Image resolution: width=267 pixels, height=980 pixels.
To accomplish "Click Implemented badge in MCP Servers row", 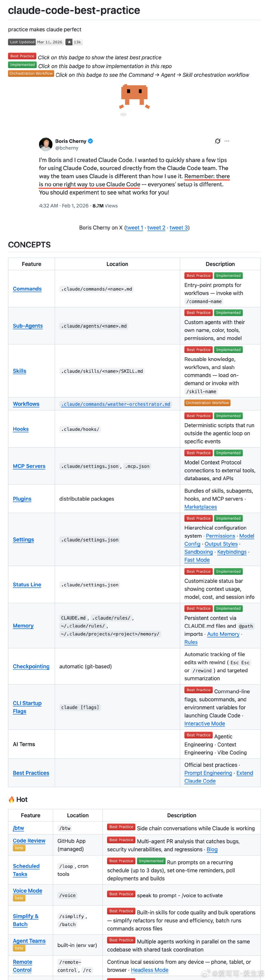I will 228,453.
